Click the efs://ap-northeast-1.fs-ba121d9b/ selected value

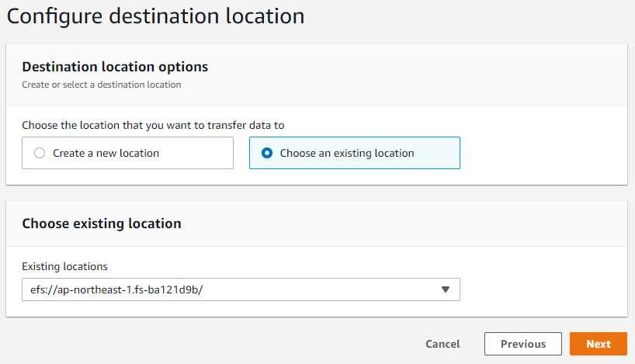click(116, 290)
